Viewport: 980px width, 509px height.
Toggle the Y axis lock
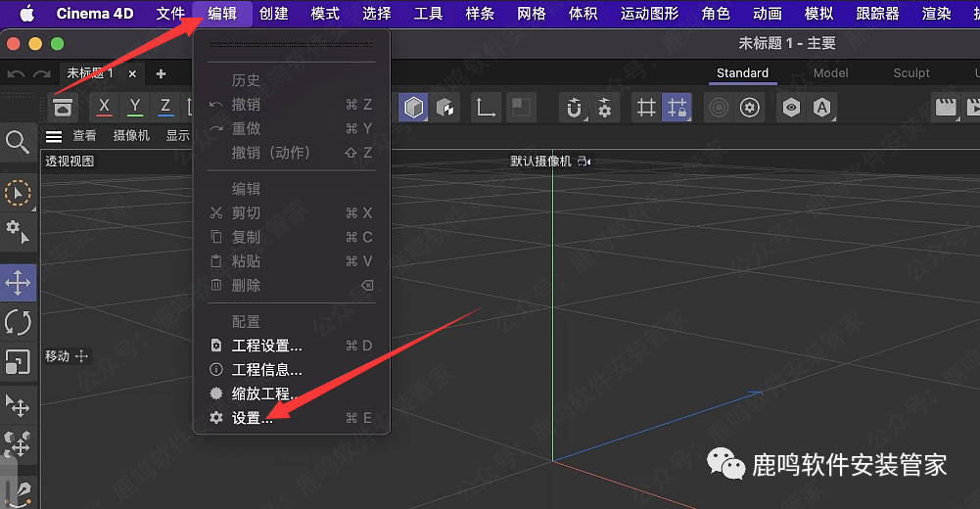(134, 107)
